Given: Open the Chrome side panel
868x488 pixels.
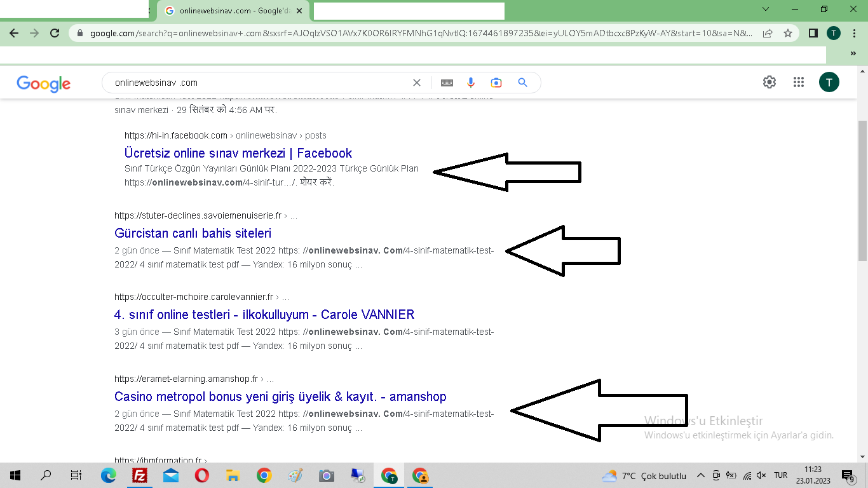Looking at the screenshot, I should (x=813, y=33).
